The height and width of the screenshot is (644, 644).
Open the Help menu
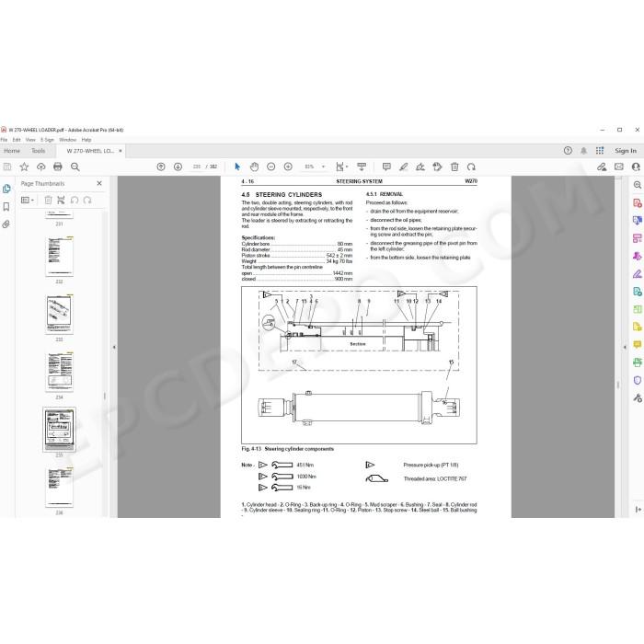click(x=86, y=140)
